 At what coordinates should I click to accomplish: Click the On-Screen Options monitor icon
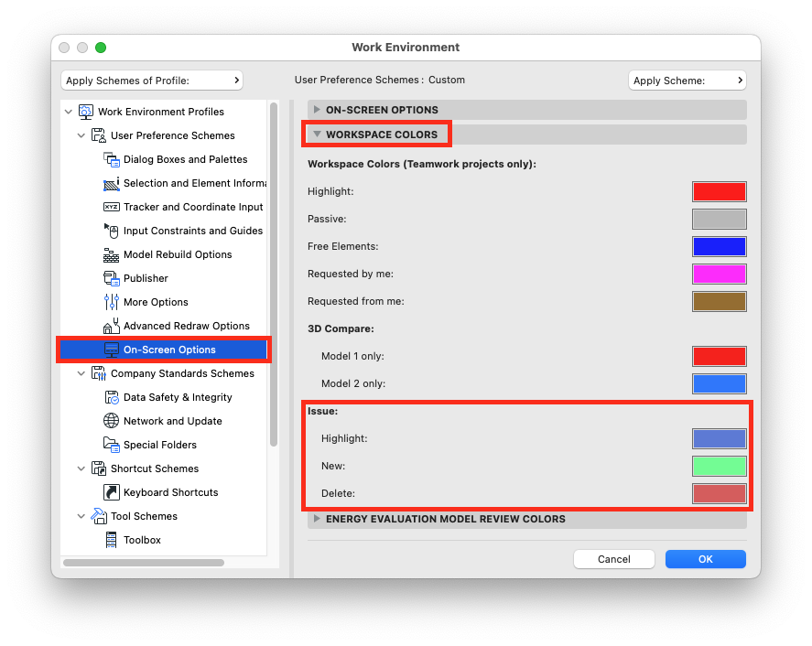pyautogui.click(x=112, y=350)
